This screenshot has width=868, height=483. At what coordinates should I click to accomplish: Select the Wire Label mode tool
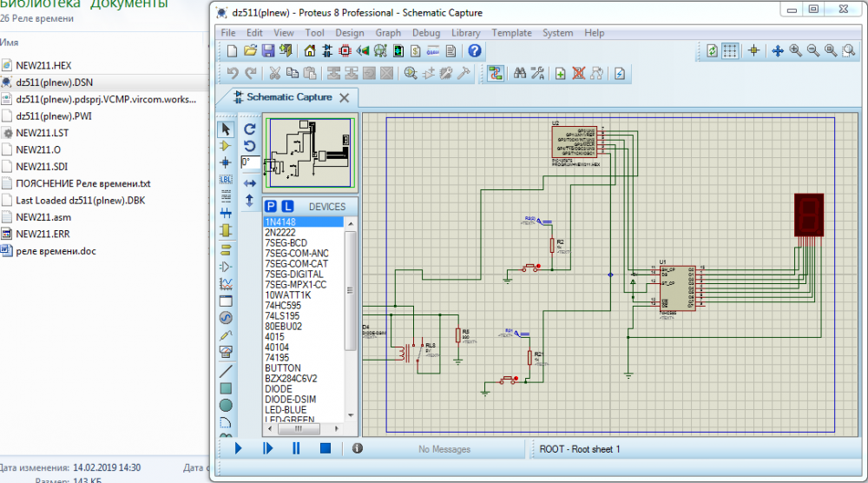[226, 179]
